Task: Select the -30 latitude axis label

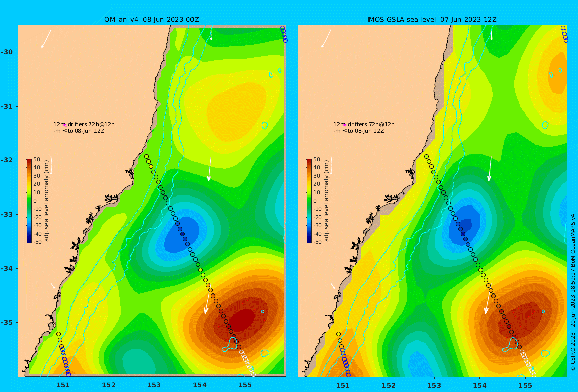Action: (x=7, y=52)
